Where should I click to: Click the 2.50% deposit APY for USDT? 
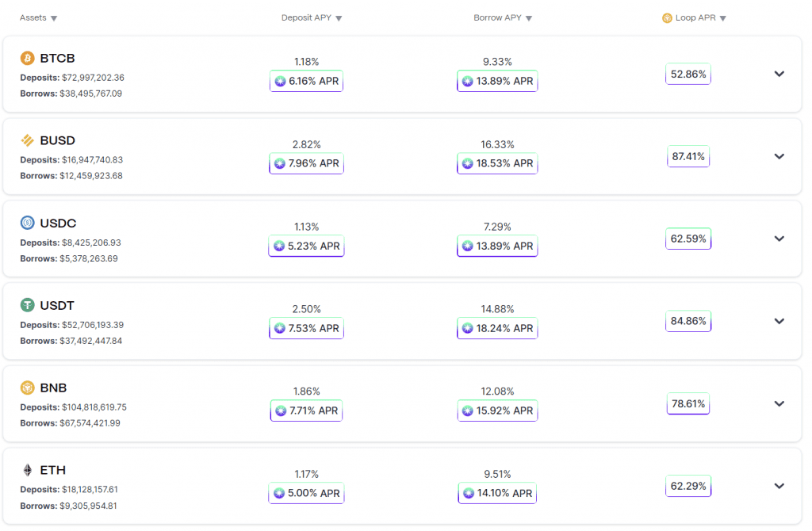point(307,309)
